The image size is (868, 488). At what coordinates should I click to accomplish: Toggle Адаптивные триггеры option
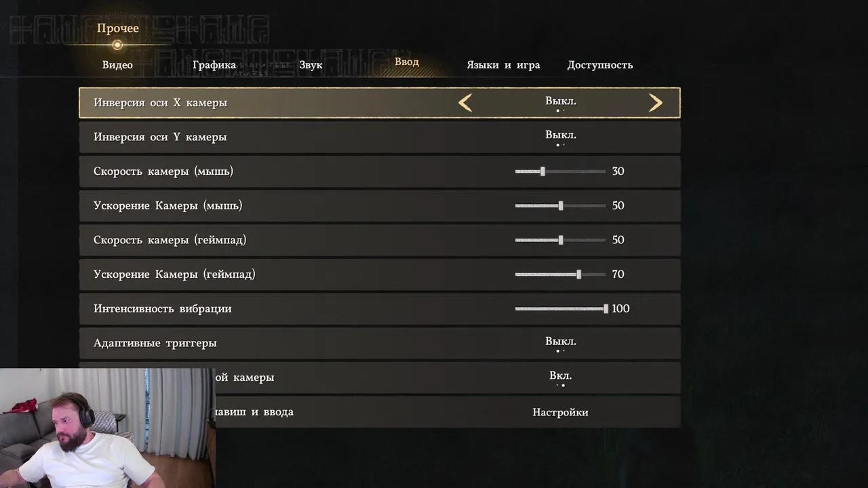[380, 343]
